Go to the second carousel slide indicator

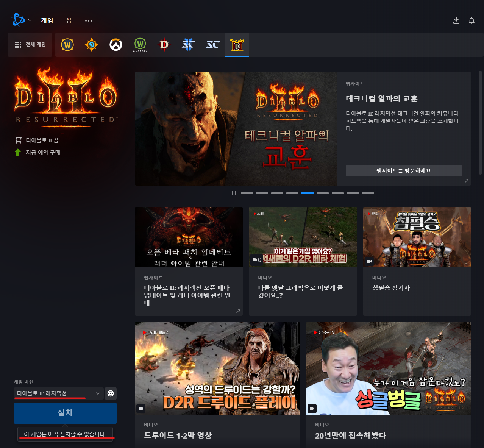[x=262, y=193]
